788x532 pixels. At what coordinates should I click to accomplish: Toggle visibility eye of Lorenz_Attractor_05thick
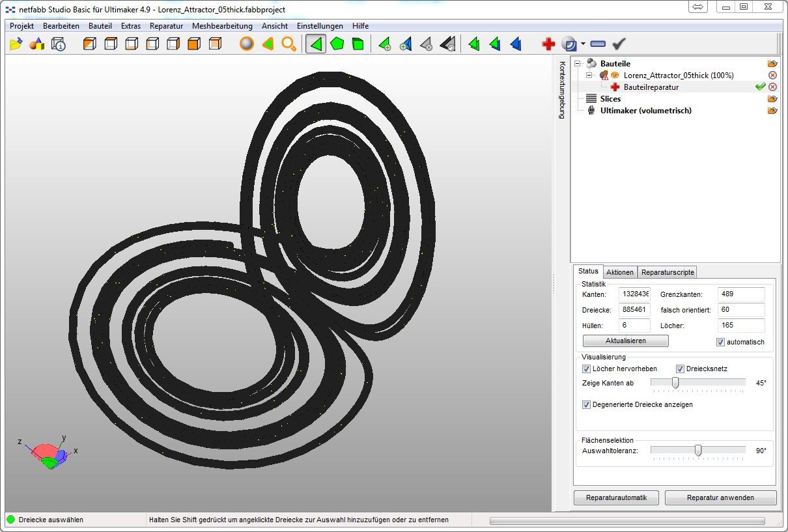(x=615, y=76)
